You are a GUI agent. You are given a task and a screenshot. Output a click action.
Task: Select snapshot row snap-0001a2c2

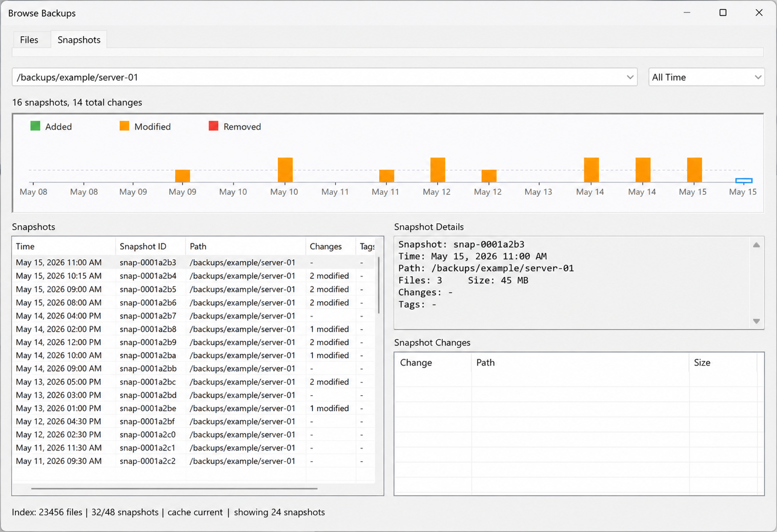[194, 461]
